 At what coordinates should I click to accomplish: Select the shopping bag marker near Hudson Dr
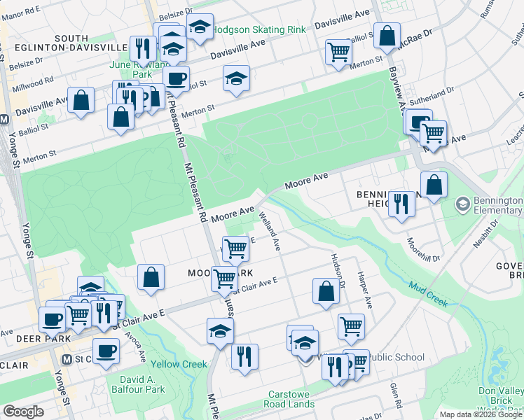point(326,292)
